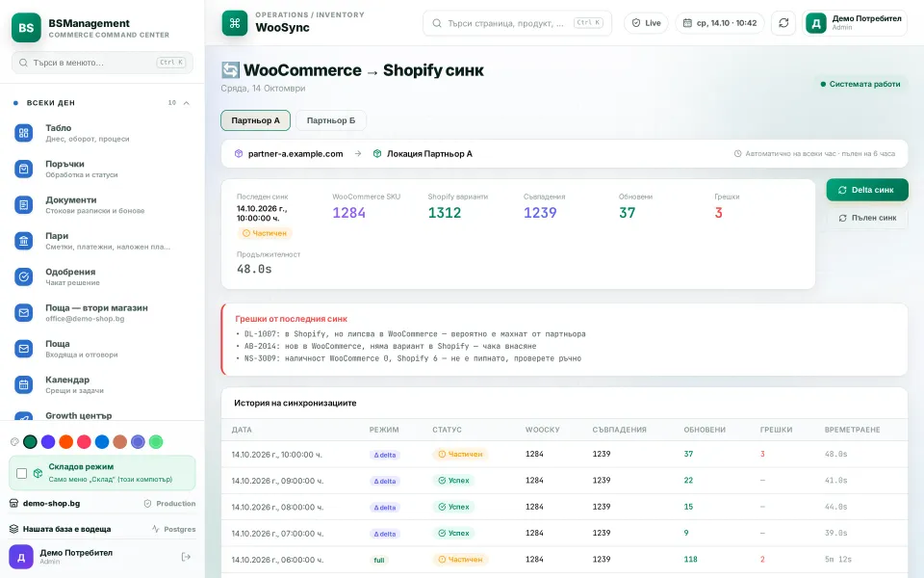Click the logout icon beside Демо Потребител
This screenshot has height=578, width=924.
click(x=186, y=557)
